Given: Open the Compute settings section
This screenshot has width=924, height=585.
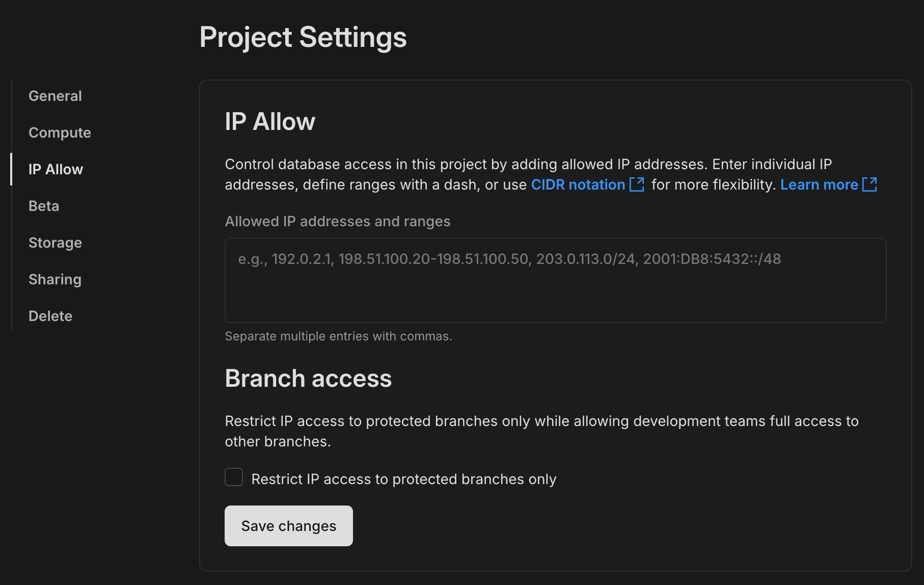Looking at the screenshot, I should pyautogui.click(x=60, y=132).
